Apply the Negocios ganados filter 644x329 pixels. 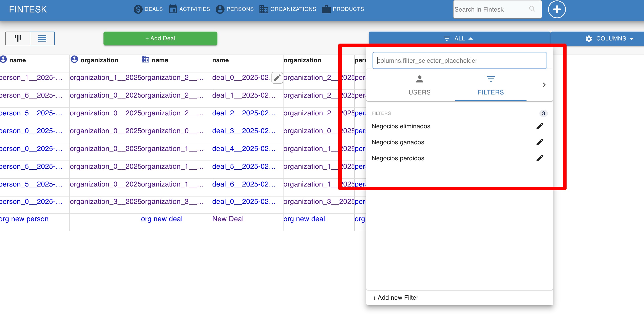[x=398, y=142]
